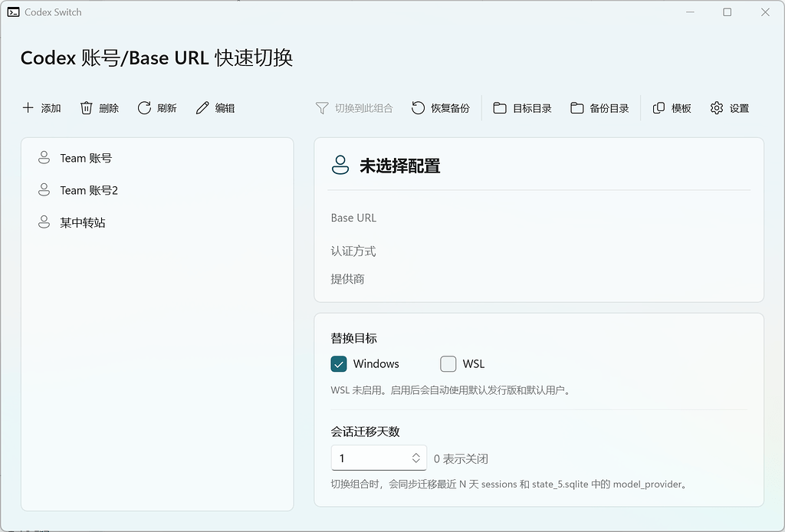Click the 会话迁移天数 number input field
Screen dimensions: 785x532
click(379, 458)
